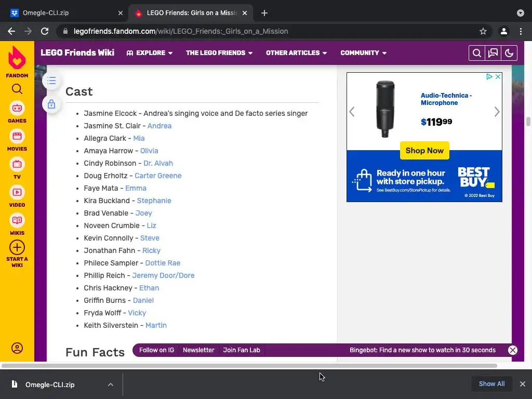Image resolution: width=532 pixels, height=399 pixels.
Task: Open the Martin character link
Action: click(156, 325)
